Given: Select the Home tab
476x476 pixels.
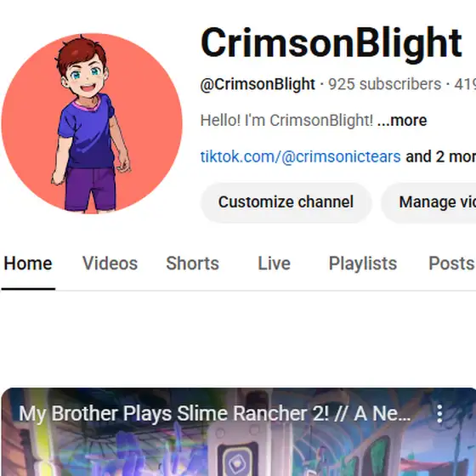Looking at the screenshot, I should click(28, 263).
